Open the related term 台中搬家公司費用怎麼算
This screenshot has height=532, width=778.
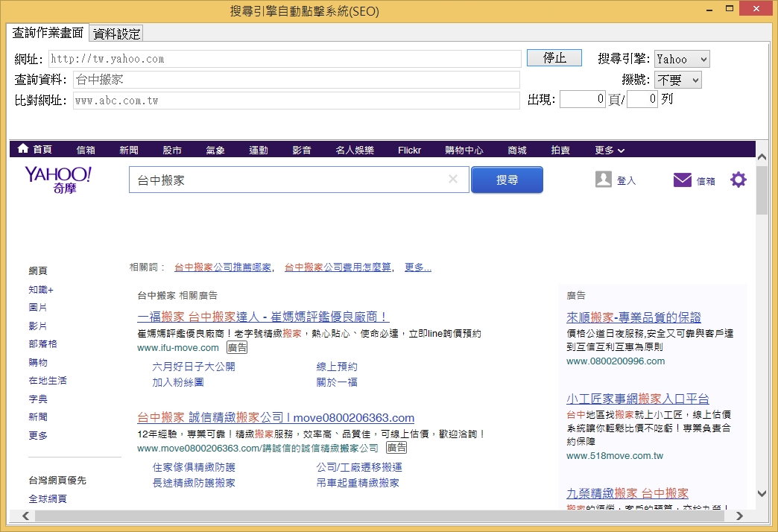338,267
